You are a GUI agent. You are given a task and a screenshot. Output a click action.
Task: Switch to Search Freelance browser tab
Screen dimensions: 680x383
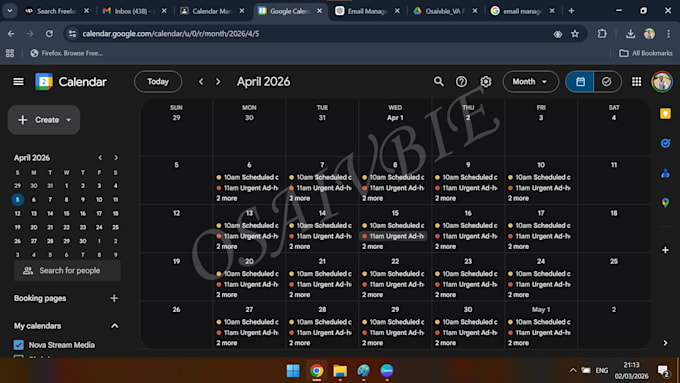[x=56, y=11]
